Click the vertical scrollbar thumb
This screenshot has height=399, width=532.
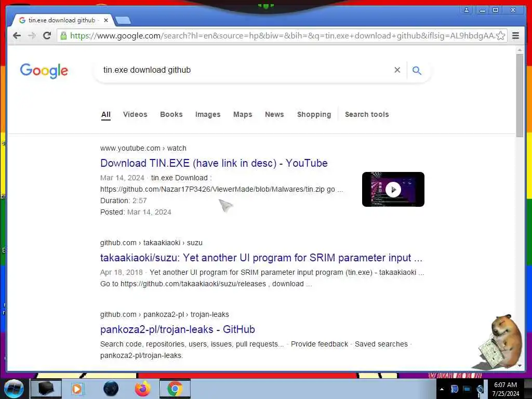(x=520, y=96)
